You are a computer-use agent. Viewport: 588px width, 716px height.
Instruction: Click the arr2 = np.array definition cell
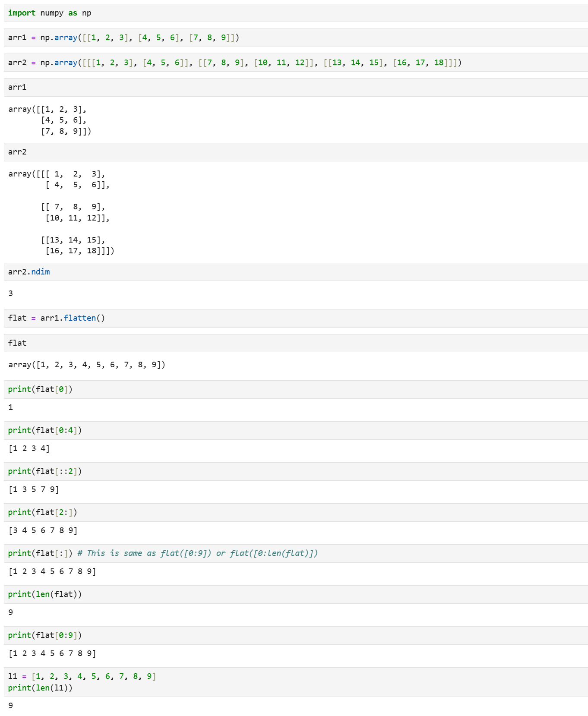coord(234,63)
